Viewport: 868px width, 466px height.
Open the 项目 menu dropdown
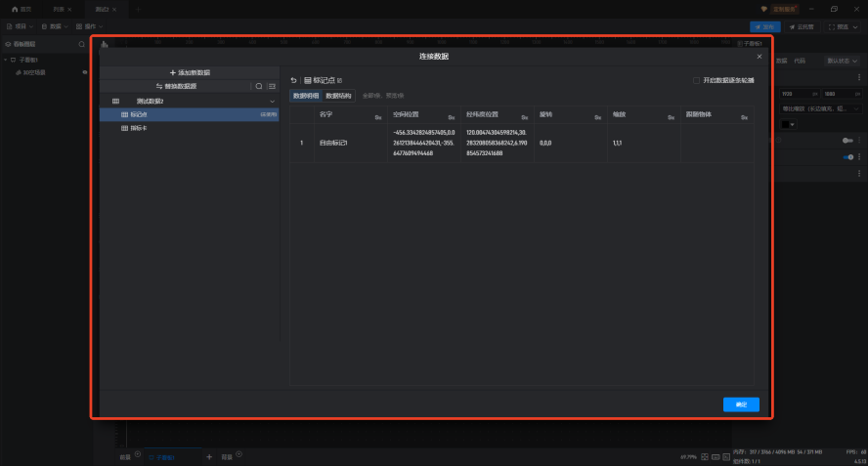click(21, 26)
